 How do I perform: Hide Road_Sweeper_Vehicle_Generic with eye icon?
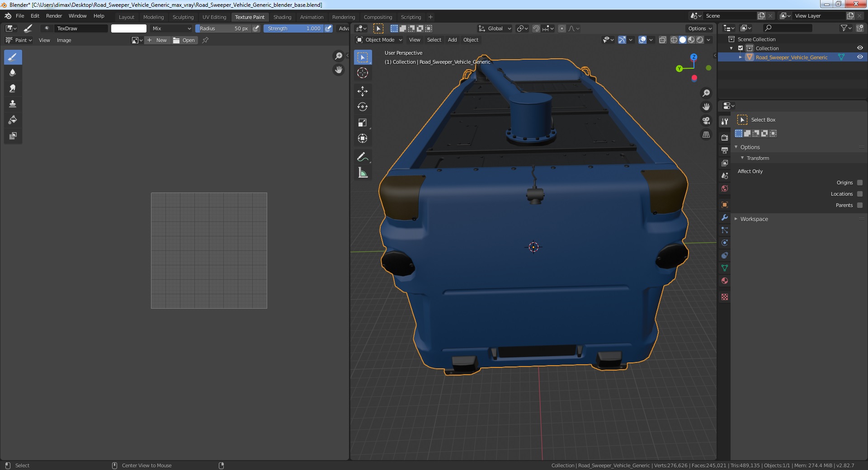pyautogui.click(x=860, y=57)
